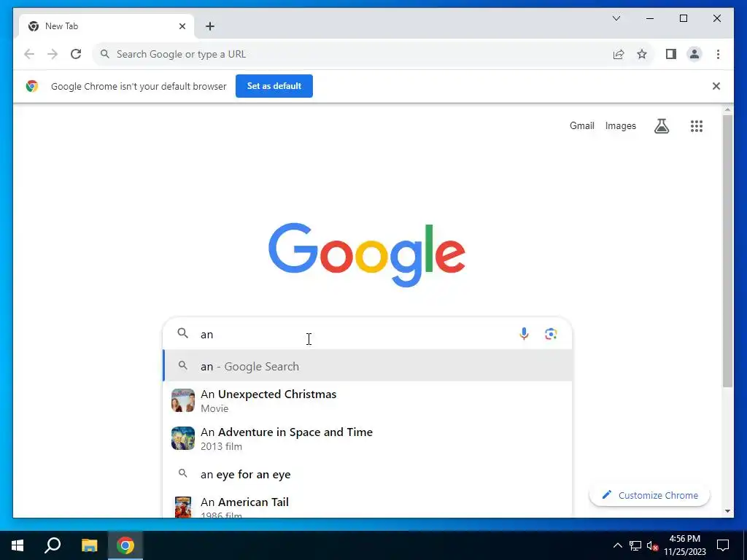Image resolution: width=747 pixels, height=560 pixels.
Task: Reload the current page
Action: 76,54
